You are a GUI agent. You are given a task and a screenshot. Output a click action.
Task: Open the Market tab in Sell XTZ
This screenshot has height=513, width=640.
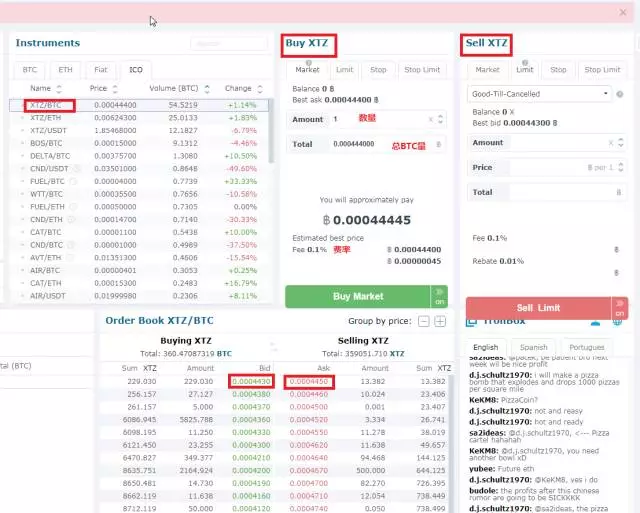click(x=487, y=70)
